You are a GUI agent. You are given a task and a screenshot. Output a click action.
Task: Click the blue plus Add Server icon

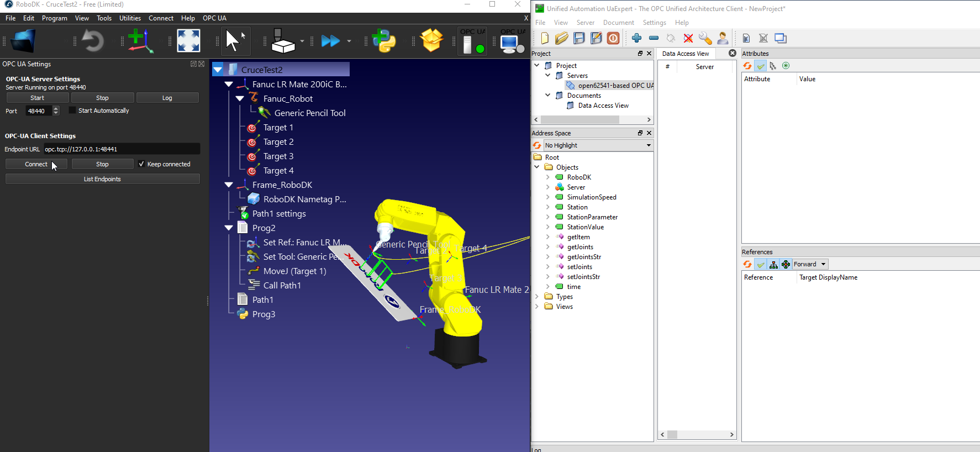pyautogui.click(x=636, y=38)
